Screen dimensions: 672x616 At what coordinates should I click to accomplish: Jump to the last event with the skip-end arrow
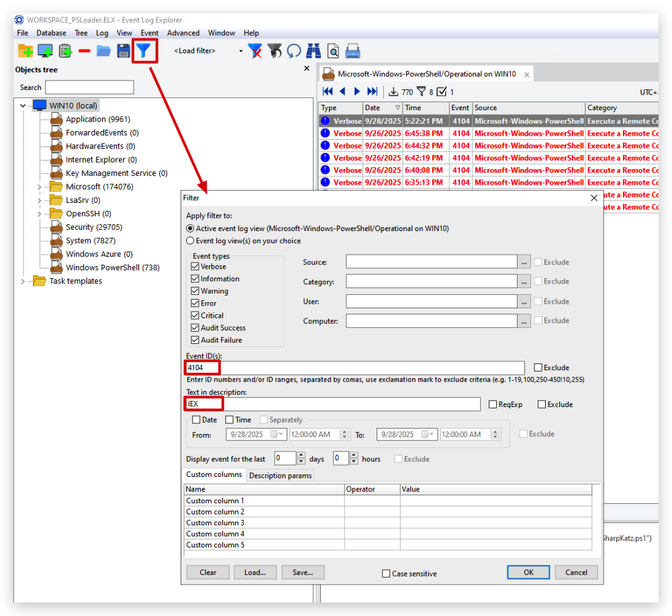(372, 91)
